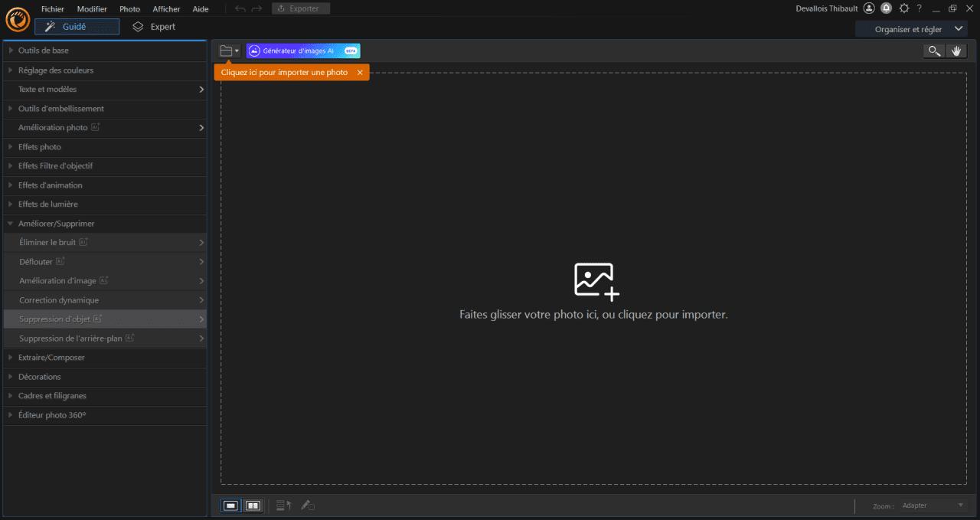Collapse the Organiser et régler panel chevron
Image resolution: width=980 pixels, height=520 pixels.
point(958,28)
